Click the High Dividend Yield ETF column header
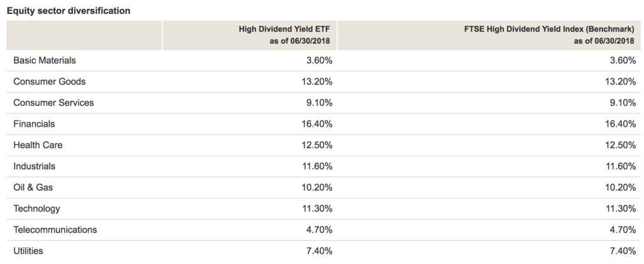 284,35
